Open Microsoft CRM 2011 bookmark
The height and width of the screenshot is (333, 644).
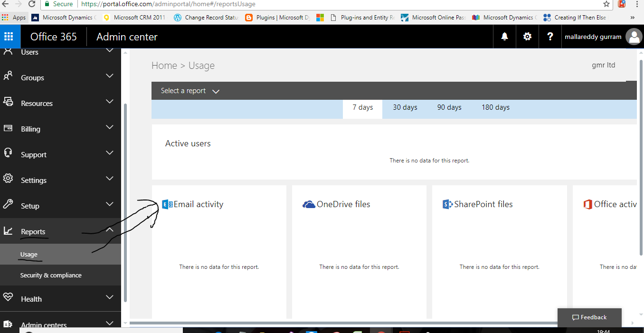(135, 18)
